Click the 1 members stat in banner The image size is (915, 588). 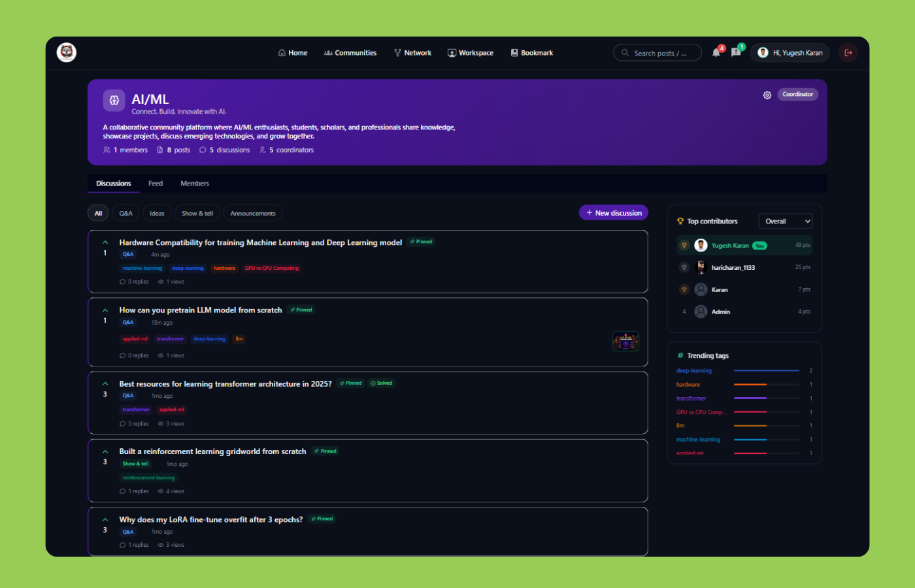pyautogui.click(x=125, y=150)
